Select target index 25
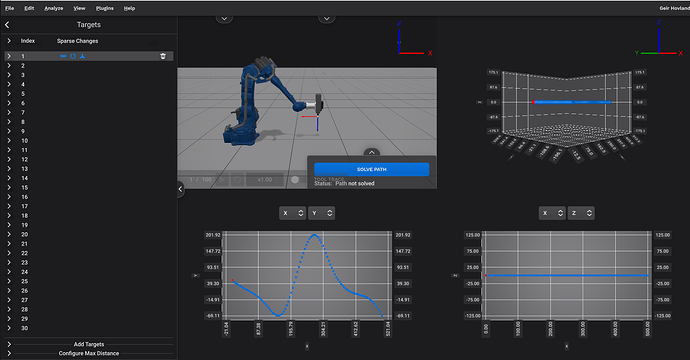 tap(25, 281)
